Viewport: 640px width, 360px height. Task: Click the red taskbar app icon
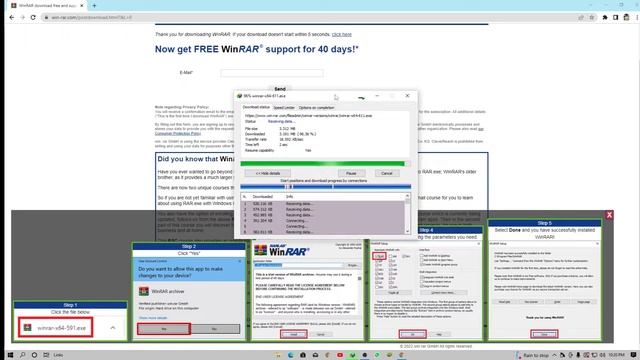(340, 355)
